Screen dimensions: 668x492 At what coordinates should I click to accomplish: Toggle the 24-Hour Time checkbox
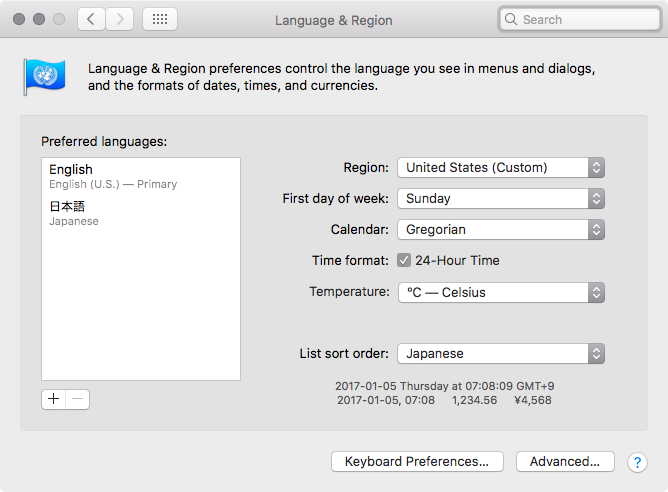(x=404, y=260)
